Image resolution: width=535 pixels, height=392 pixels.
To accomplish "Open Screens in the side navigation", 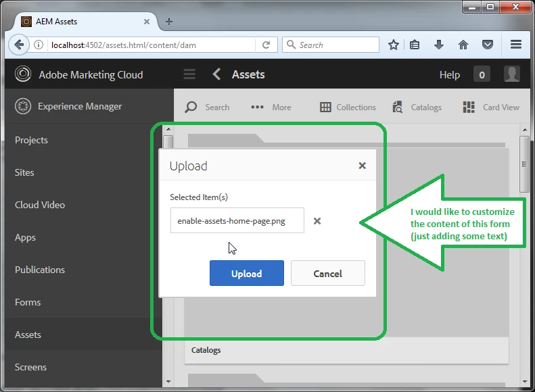I will click(x=30, y=367).
